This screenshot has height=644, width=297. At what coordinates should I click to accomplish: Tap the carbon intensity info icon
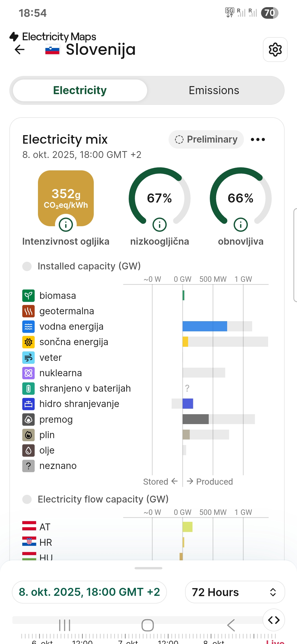click(66, 225)
